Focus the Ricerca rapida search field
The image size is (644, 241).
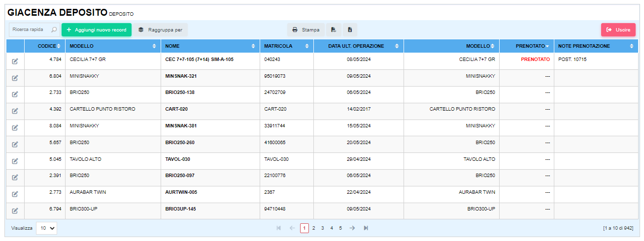point(30,30)
